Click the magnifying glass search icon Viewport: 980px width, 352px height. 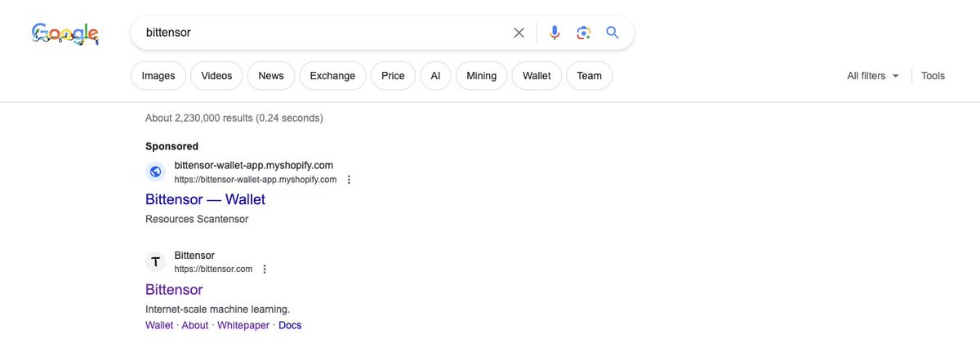click(612, 33)
